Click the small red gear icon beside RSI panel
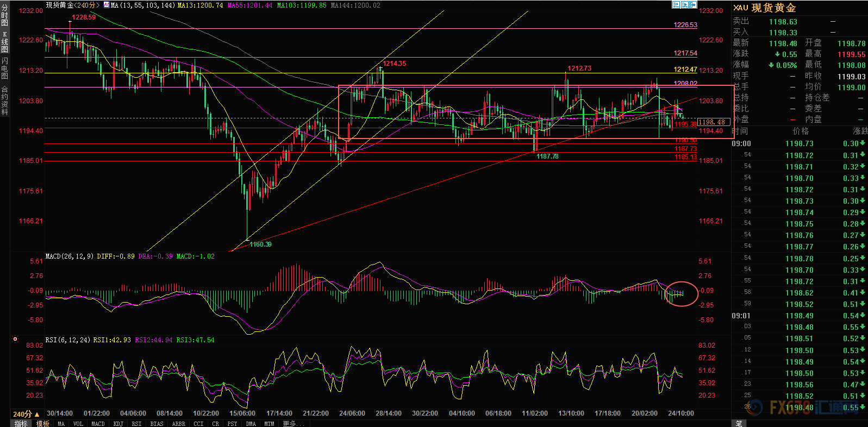Image resolution: width=868 pixels, height=427 pixels. (15, 340)
